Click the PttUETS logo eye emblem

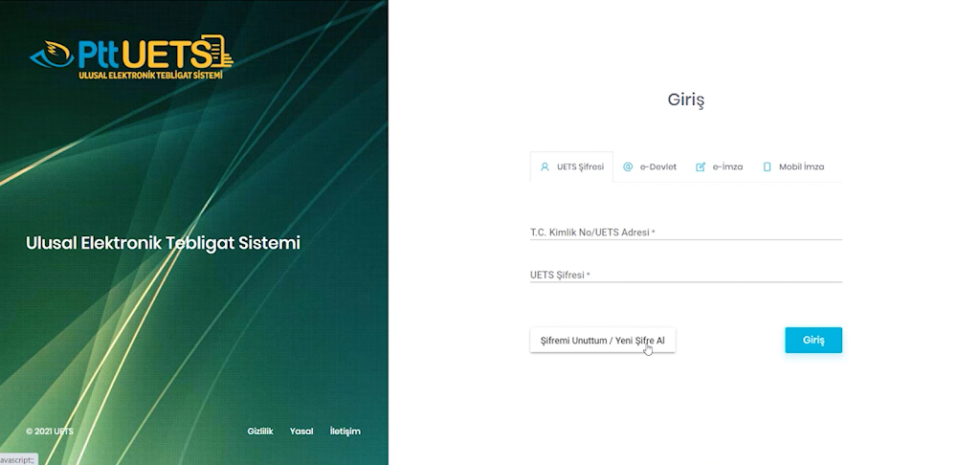tap(48, 54)
